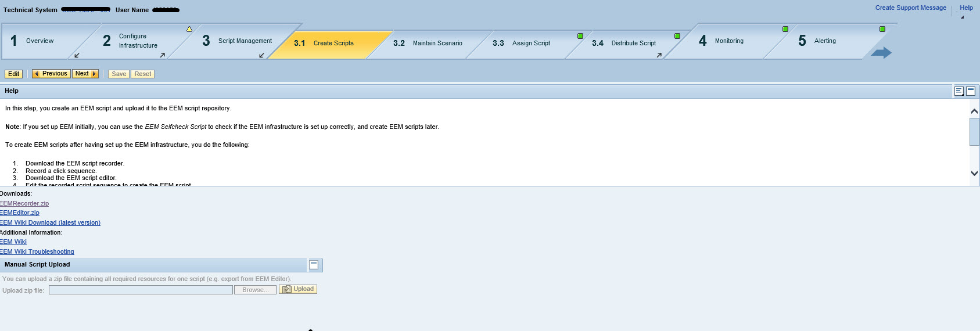The width and height of the screenshot is (980, 331).
Task: Click Browse... button for zip file
Action: 255,290
